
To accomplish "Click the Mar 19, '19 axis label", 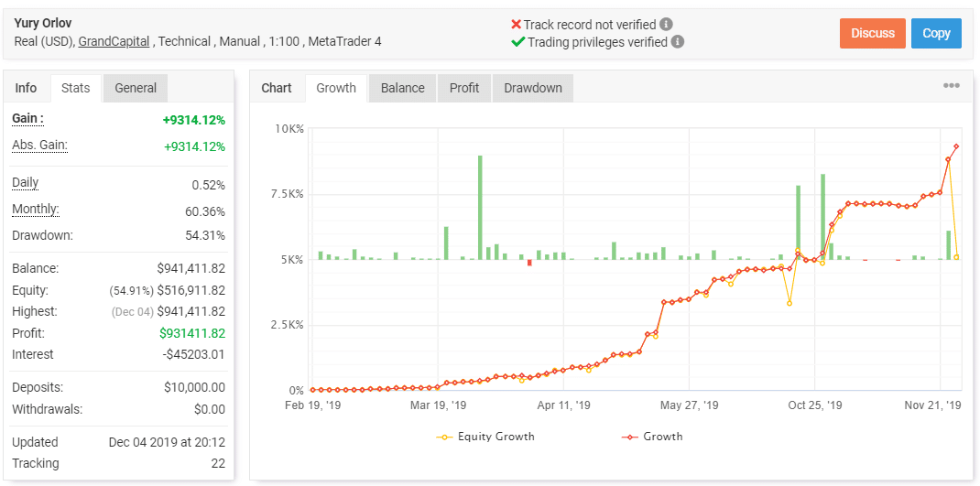I will coord(438,405).
